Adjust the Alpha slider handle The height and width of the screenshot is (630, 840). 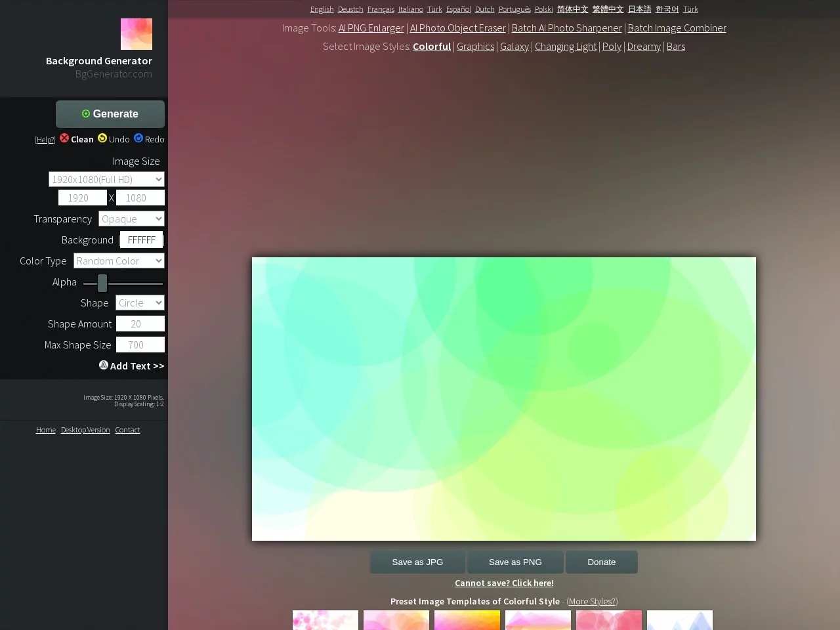pyautogui.click(x=102, y=283)
